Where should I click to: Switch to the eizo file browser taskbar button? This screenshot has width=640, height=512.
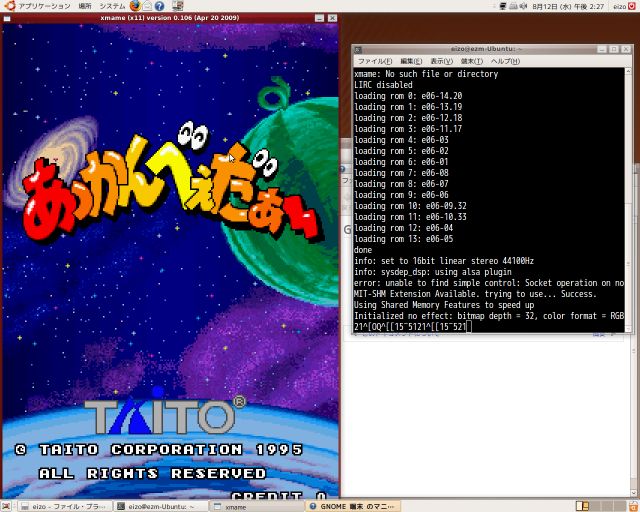point(65,506)
